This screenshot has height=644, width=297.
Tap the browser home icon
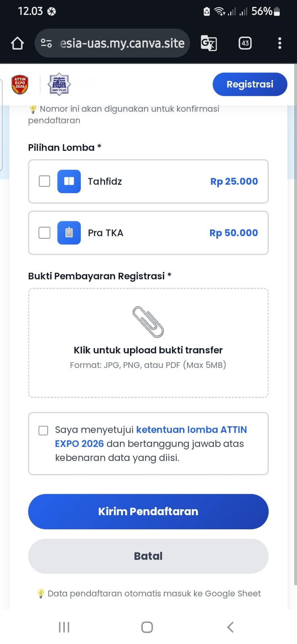pos(17,43)
